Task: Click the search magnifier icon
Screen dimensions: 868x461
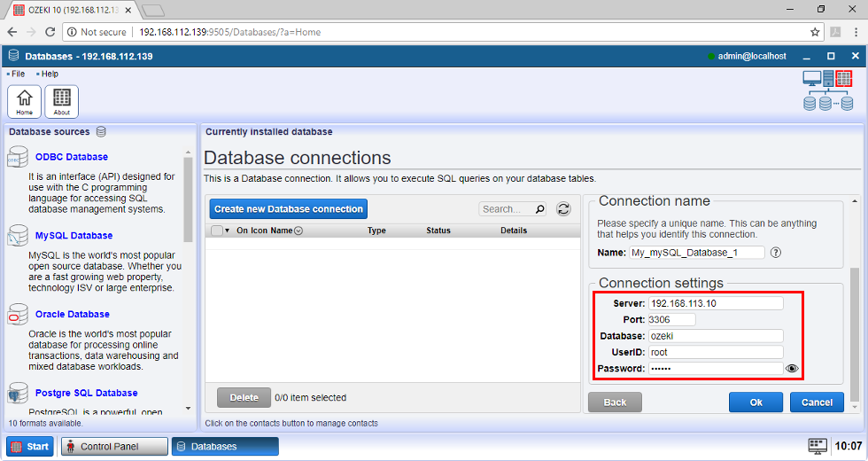Action: (x=540, y=210)
